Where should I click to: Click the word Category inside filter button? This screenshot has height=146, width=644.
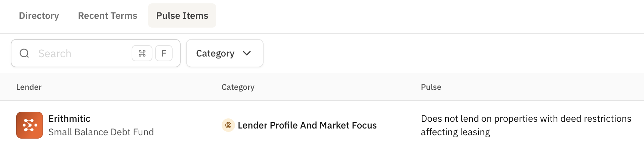(x=215, y=53)
